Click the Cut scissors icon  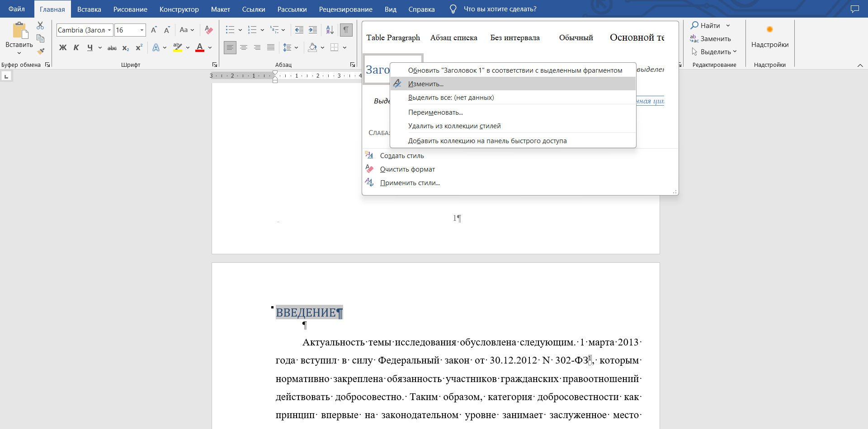pyautogui.click(x=40, y=25)
